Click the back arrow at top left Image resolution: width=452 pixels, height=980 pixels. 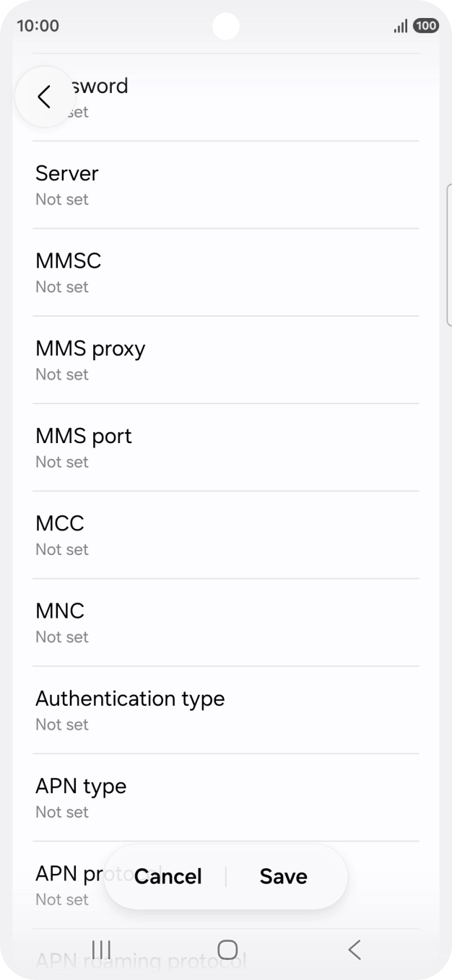[45, 96]
